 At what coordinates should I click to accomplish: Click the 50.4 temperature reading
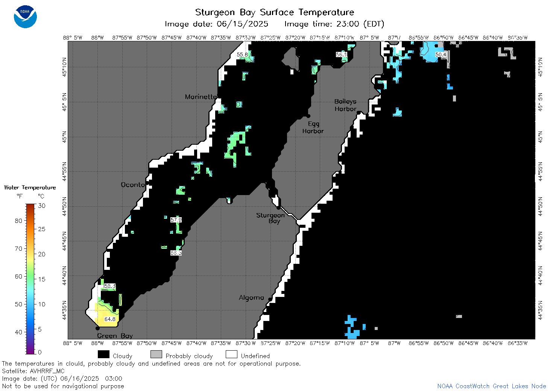click(x=441, y=54)
